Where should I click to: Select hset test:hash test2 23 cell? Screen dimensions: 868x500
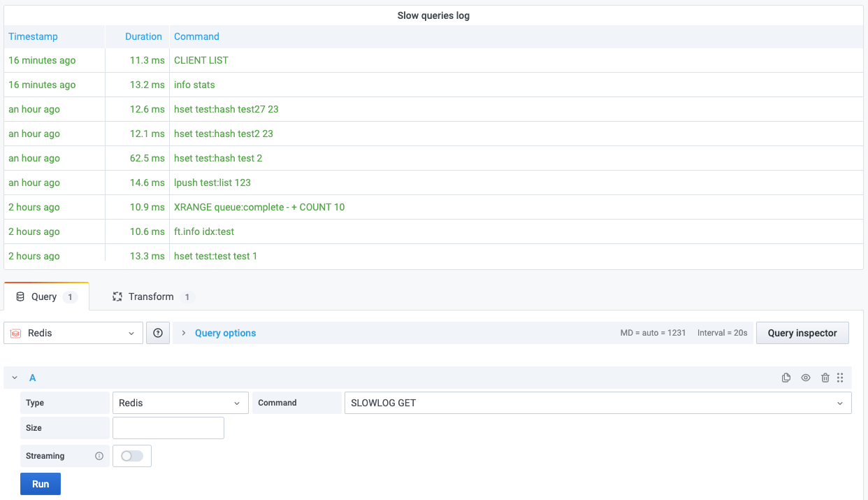click(x=516, y=134)
